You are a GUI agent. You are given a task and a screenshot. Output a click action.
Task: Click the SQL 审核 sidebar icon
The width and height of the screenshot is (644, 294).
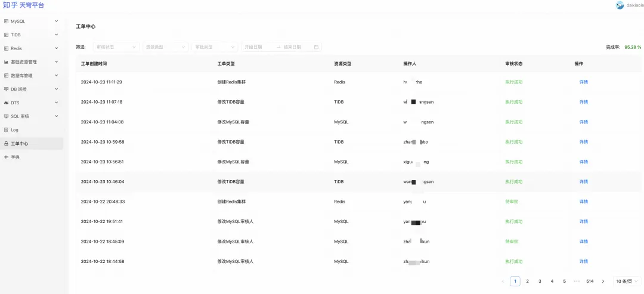(x=6, y=116)
